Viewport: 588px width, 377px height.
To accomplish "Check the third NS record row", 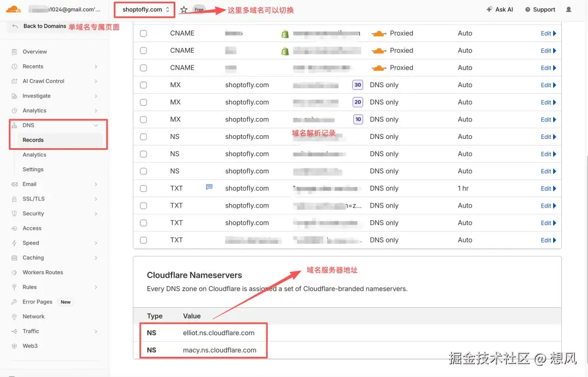I will tap(143, 172).
